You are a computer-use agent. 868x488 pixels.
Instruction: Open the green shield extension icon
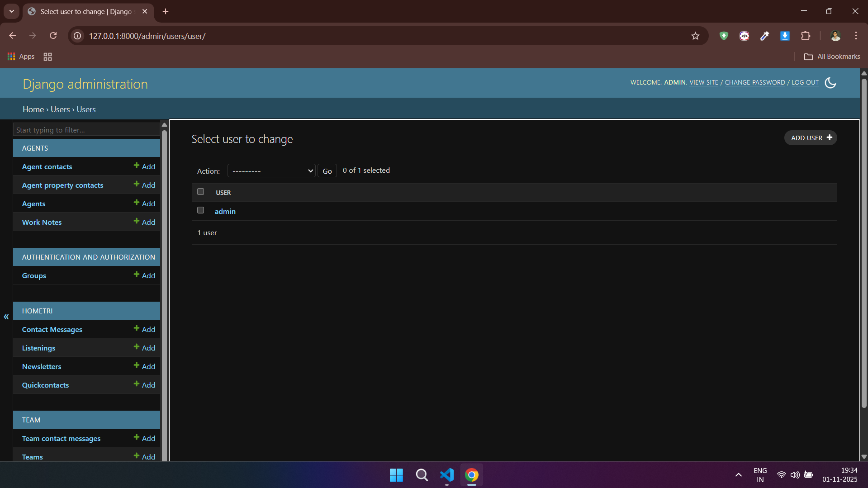pos(724,36)
